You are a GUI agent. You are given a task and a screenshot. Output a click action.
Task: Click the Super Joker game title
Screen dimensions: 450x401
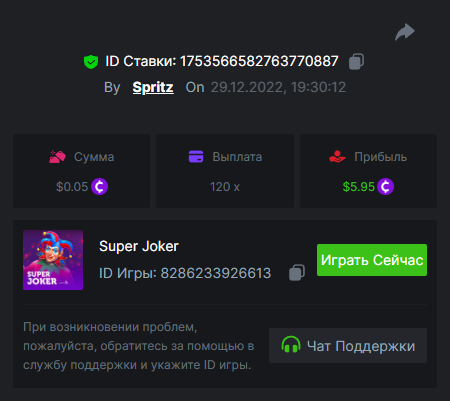pyautogui.click(x=139, y=246)
